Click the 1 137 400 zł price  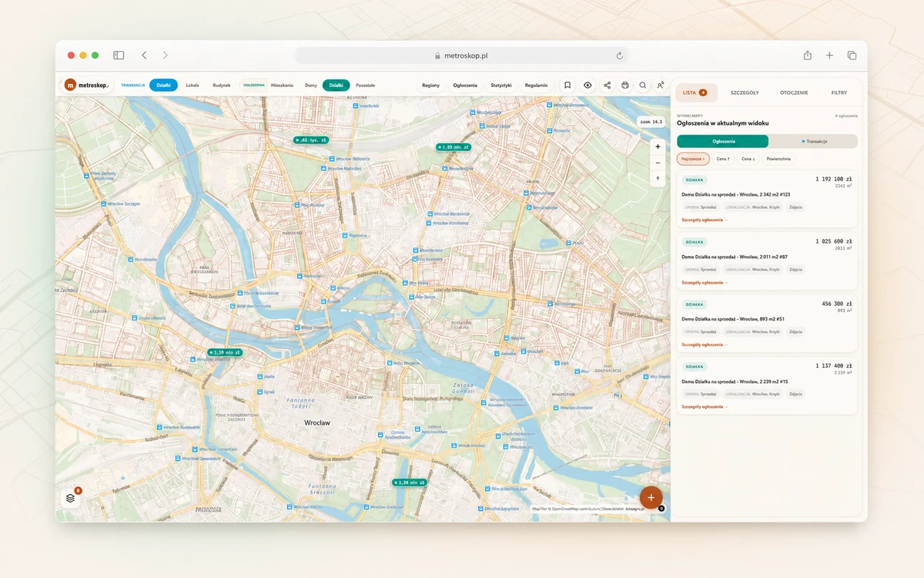pos(834,366)
